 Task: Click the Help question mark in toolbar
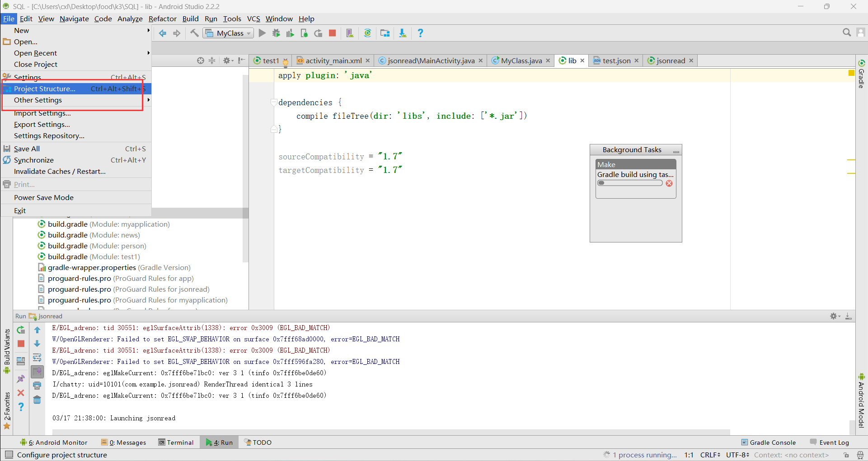[x=420, y=33]
